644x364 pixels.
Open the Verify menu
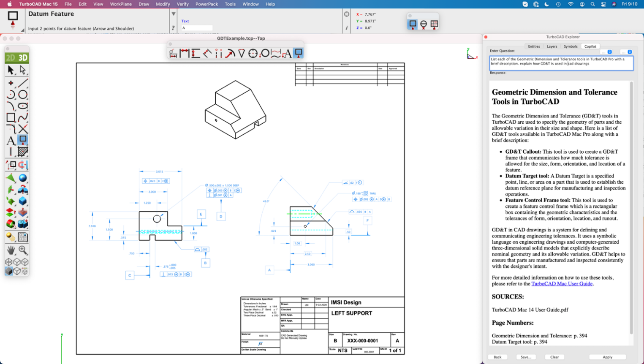pos(182,4)
